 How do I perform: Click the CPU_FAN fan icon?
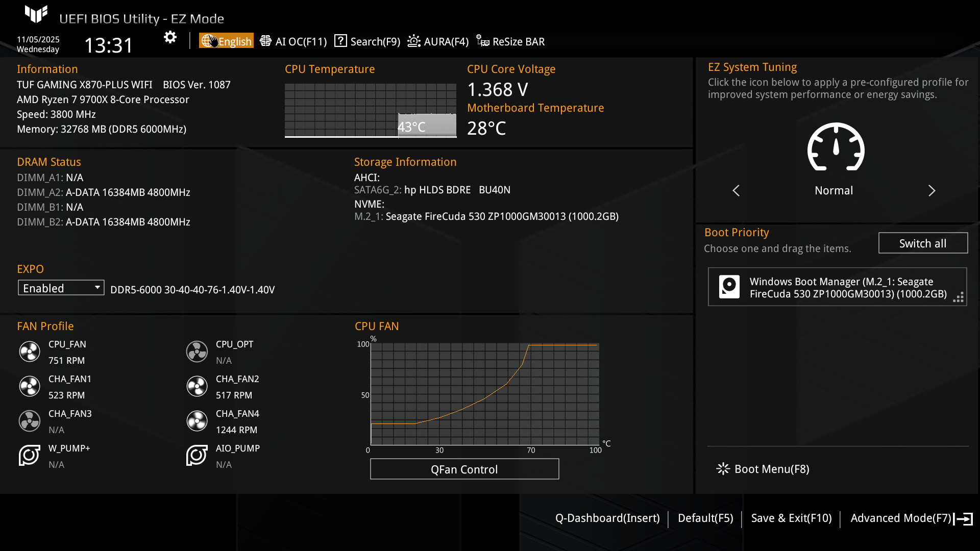[30, 352]
